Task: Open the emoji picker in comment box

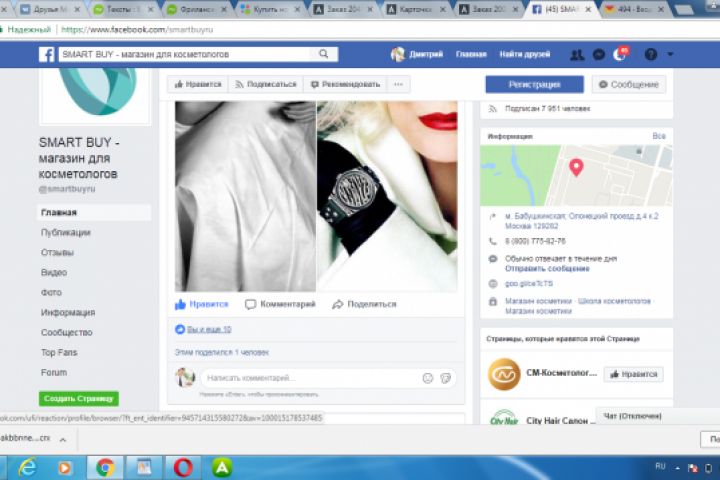Action: pyautogui.click(x=428, y=378)
